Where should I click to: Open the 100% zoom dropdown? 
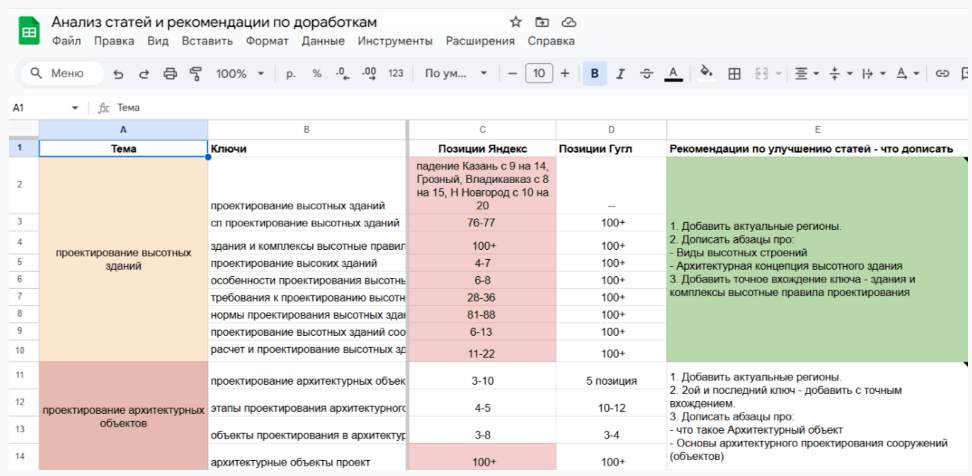pos(240,73)
